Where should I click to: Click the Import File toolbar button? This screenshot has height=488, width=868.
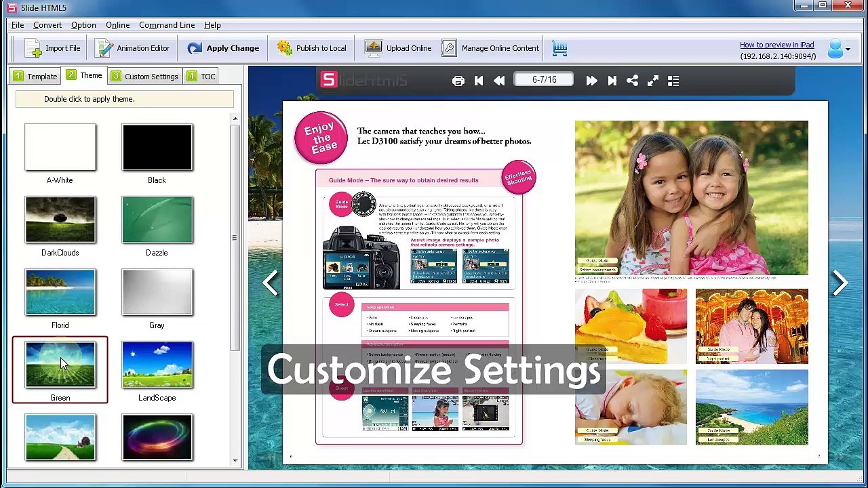pyautogui.click(x=52, y=48)
